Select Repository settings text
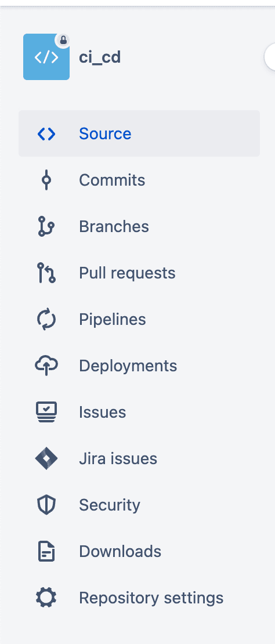This screenshot has height=644, width=275. tap(151, 598)
